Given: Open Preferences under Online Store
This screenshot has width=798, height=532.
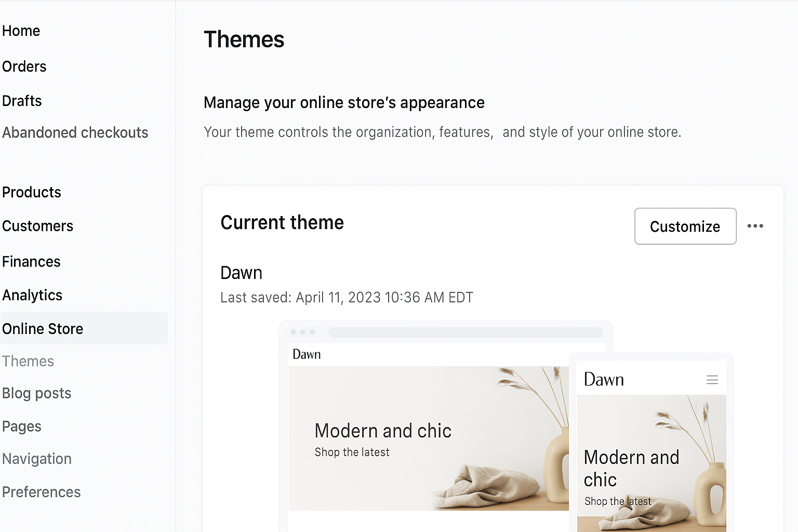Looking at the screenshot, I should click(x=42, y=492).
